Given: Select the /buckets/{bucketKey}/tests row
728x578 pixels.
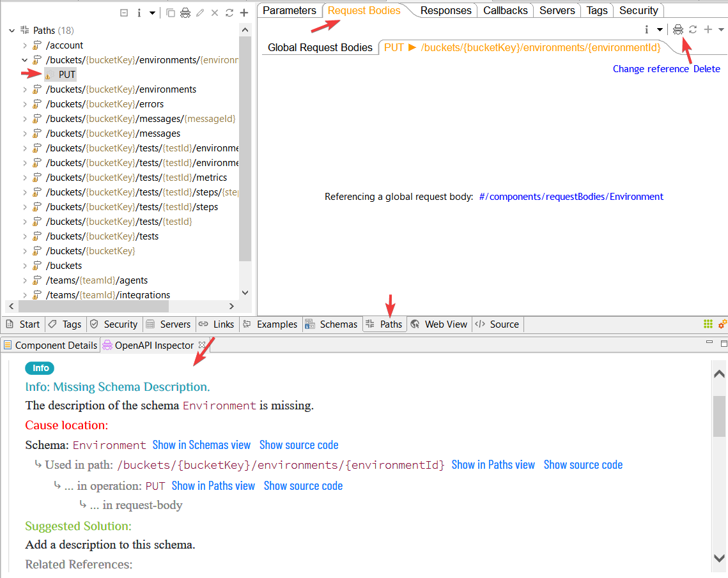Looking at the screenshot, I should 102,236.
